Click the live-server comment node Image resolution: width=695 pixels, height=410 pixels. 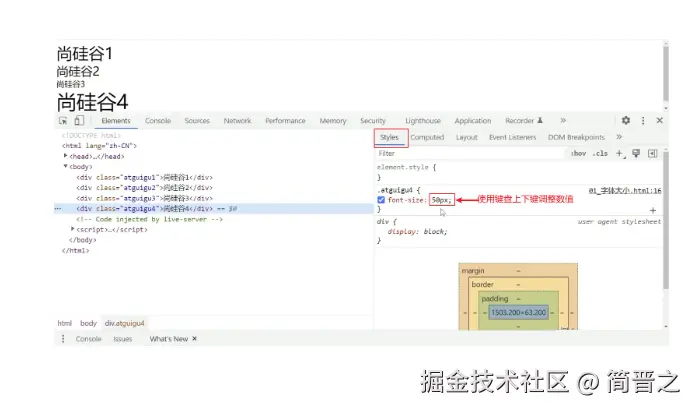click(x=149, y=219)
